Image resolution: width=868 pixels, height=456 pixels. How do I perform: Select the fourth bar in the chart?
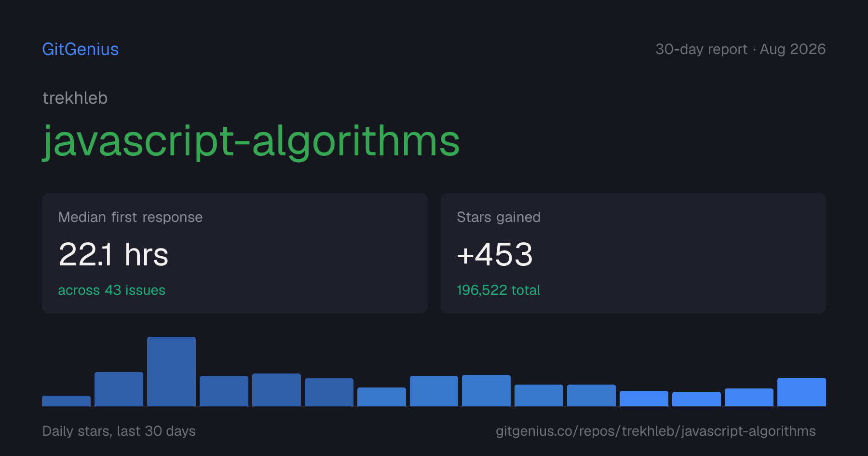coord(224,391)
